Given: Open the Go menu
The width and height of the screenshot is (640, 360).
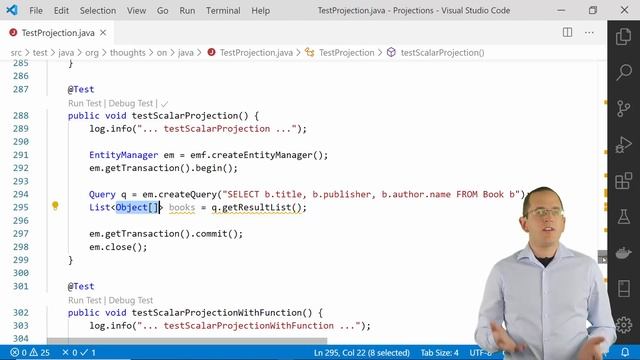Looking at the screenshot, I should [162, 10].
